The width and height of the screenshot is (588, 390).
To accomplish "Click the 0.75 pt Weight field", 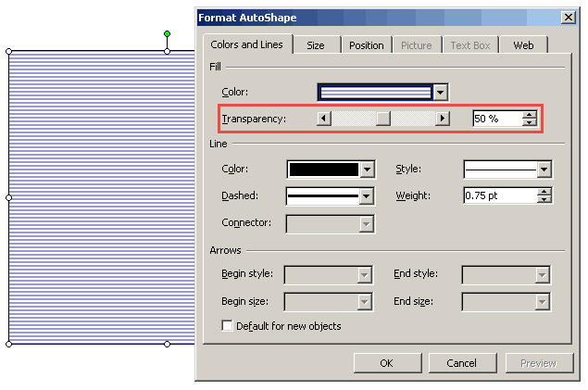I will 500,195.
